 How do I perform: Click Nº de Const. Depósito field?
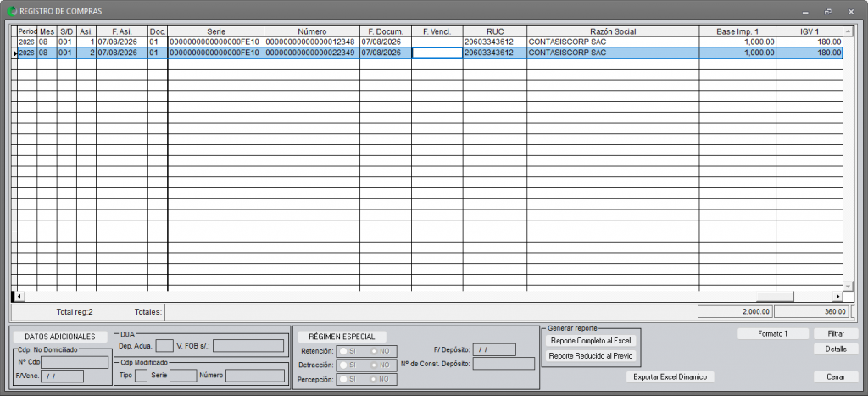504,363
